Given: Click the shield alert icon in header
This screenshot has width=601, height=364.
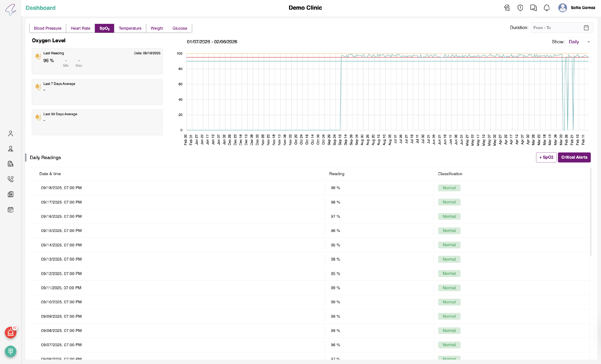Looking at the screenshot, I should 520,8.
